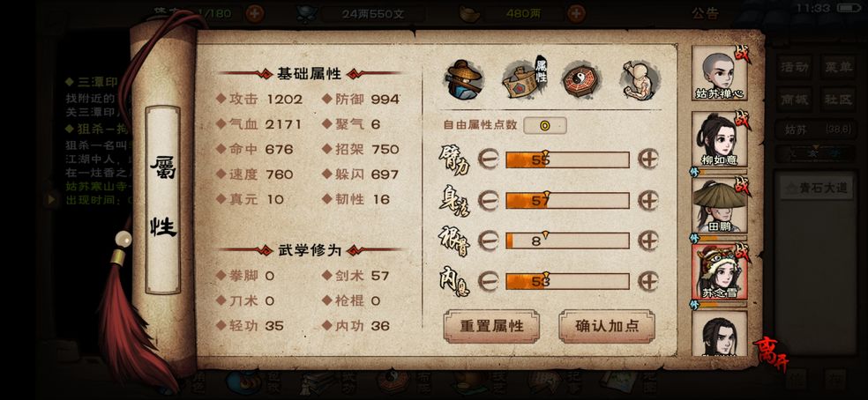Screen dimensions: 868x400
Task: Click 重置属性 to reset attributes
Action: pyautogui.click(x=491, y=326)
